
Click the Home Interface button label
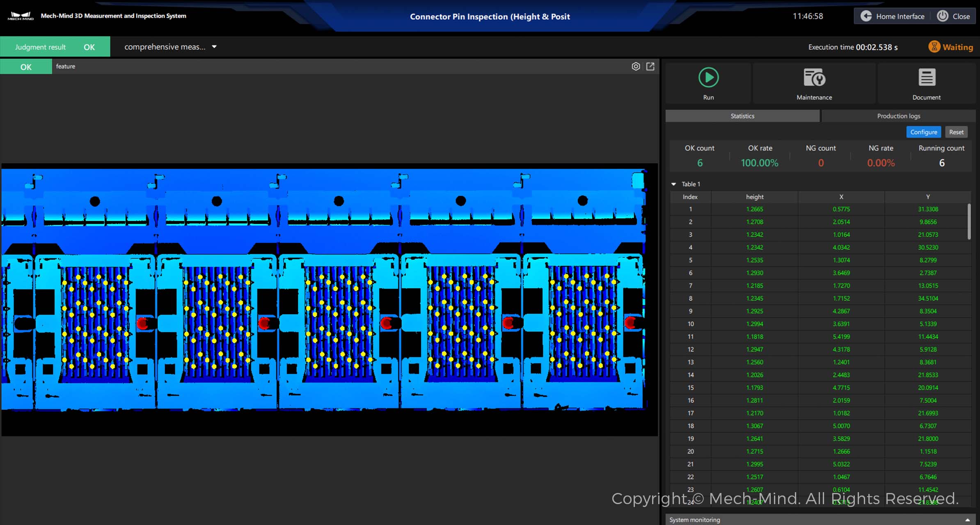[900, 16]
